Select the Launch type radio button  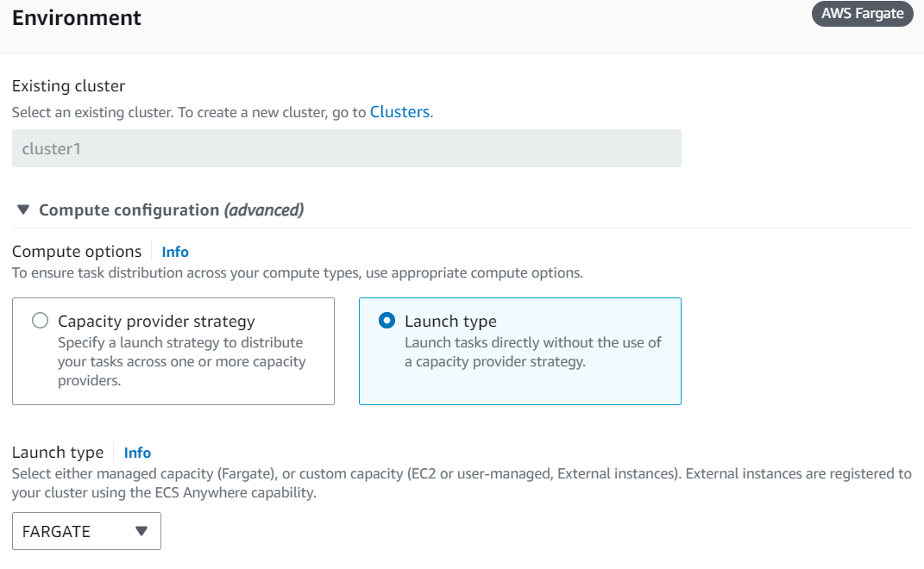387,321
